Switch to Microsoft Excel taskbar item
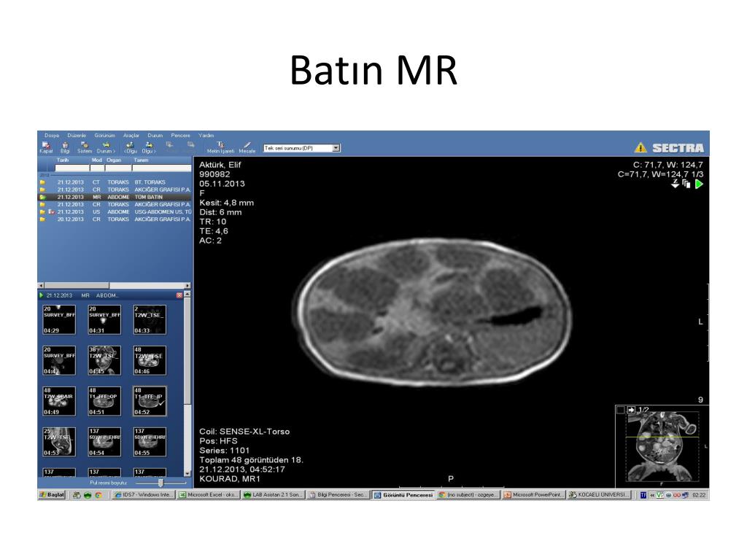Viewport: 747px width, 560px height. click(208, 495)
